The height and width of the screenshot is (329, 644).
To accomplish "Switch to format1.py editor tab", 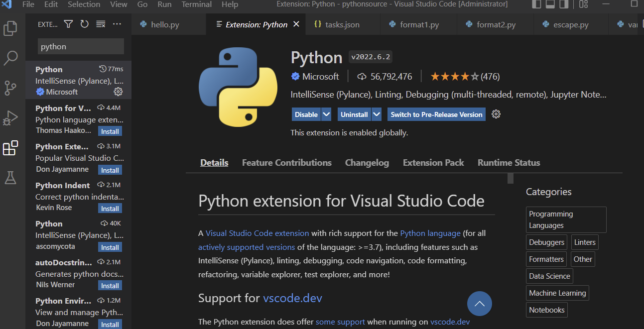I will [419, 24].
